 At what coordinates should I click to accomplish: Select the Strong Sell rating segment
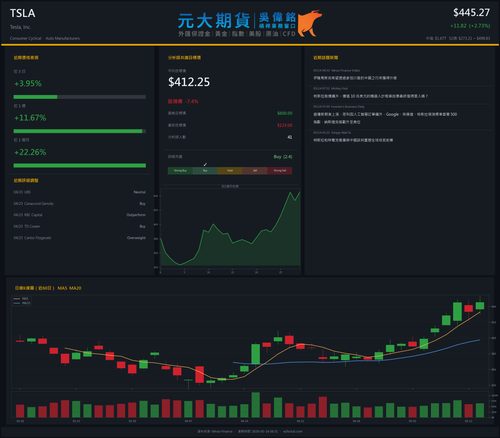[x=280, y=171]
